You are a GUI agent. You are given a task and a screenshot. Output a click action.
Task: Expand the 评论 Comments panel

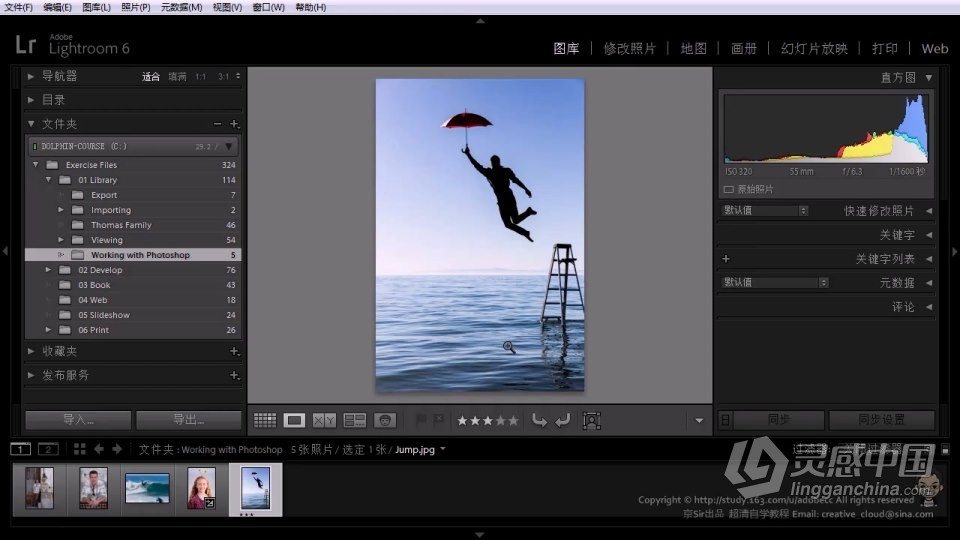[x=929, y=307]
